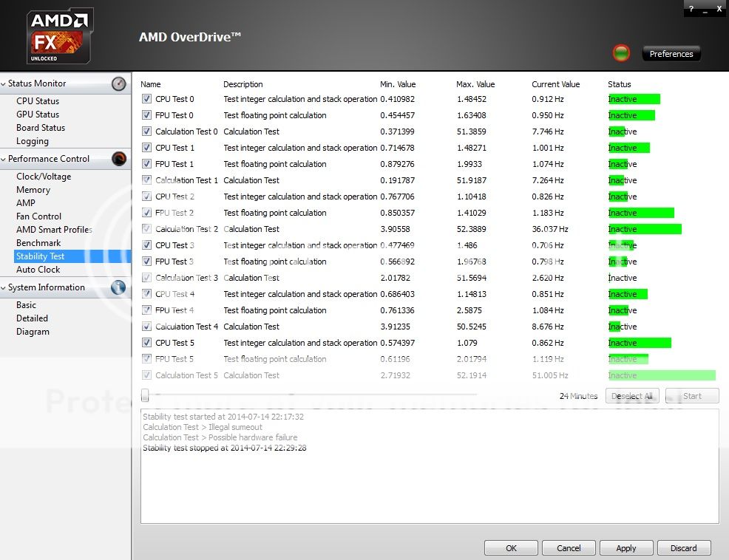Collapse the Performance Control section
This screenshot has width=729, height=560.
pyautogui.click(x=4, y=159)
